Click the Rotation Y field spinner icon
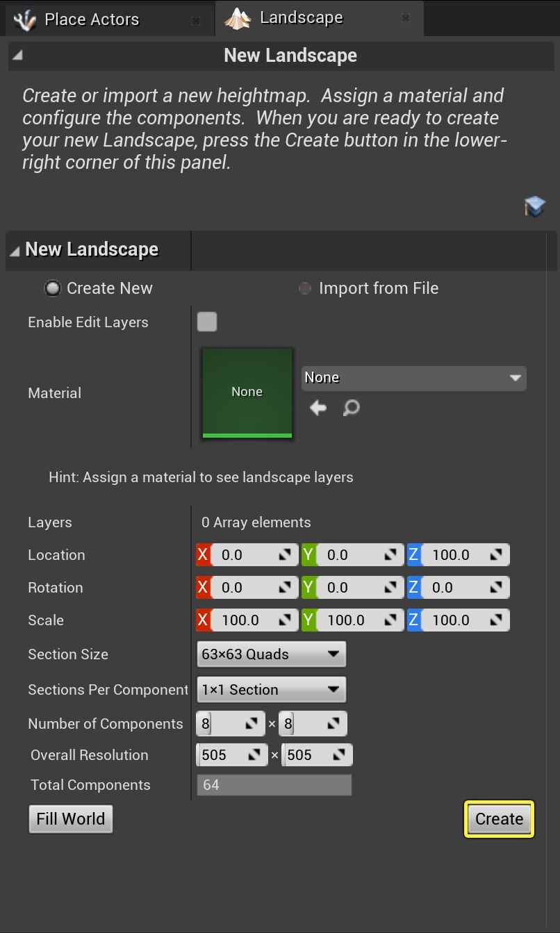Image resolution: width=560 pixels, height=933 pixels. point(390,588)
